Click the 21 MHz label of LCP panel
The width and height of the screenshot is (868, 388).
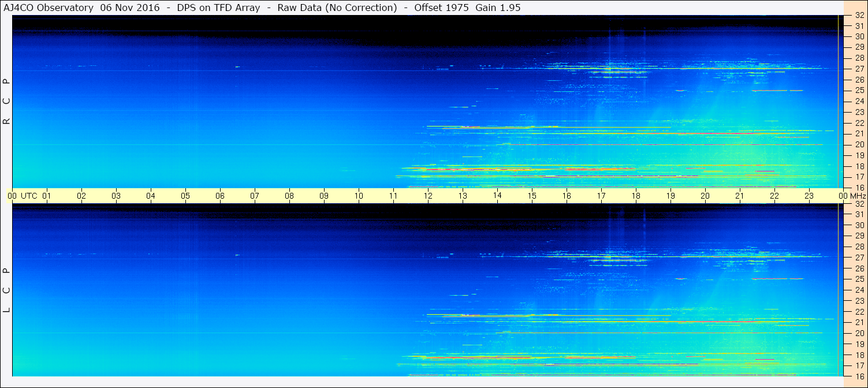click(859, 322)
